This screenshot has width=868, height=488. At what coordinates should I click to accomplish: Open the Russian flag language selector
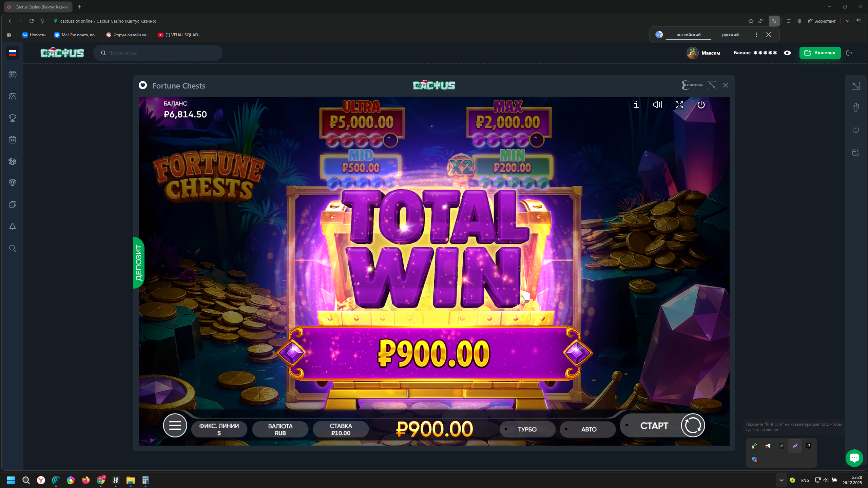tap(13, 53)
